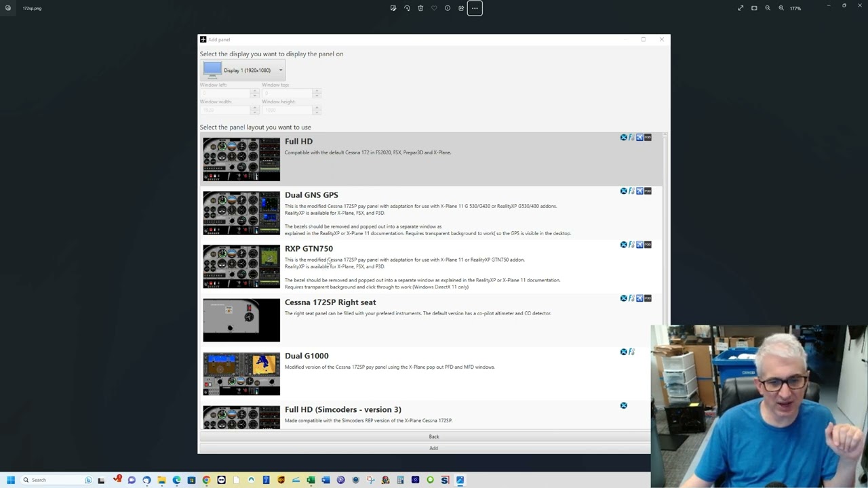Click the X-Plane icon on Dual G1000 row

[x=624, y=352]
